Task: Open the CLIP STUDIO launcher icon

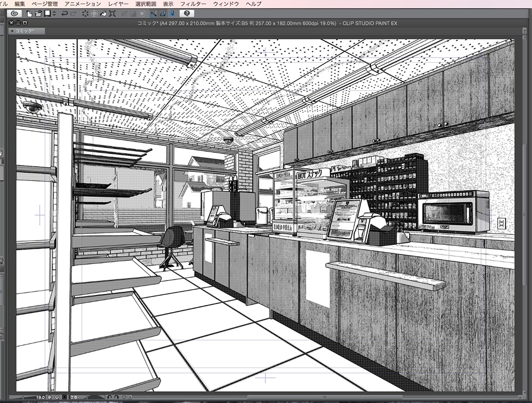Action: (14, 14)
